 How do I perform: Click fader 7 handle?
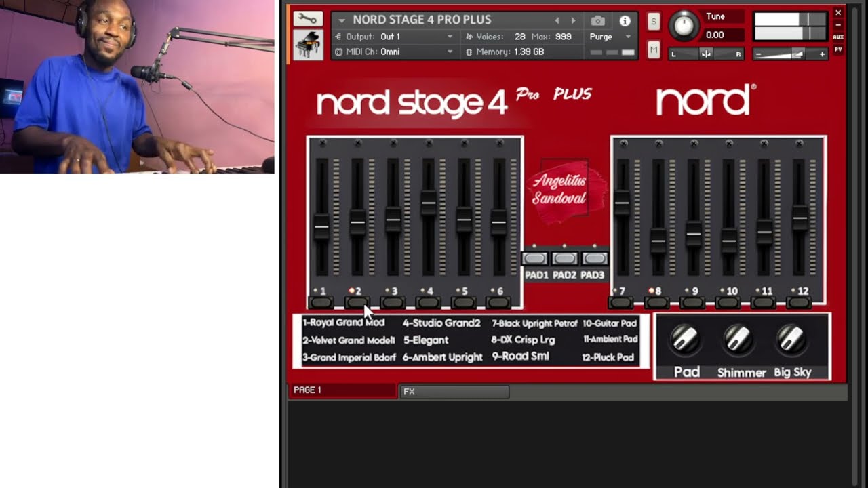(622, 202)
